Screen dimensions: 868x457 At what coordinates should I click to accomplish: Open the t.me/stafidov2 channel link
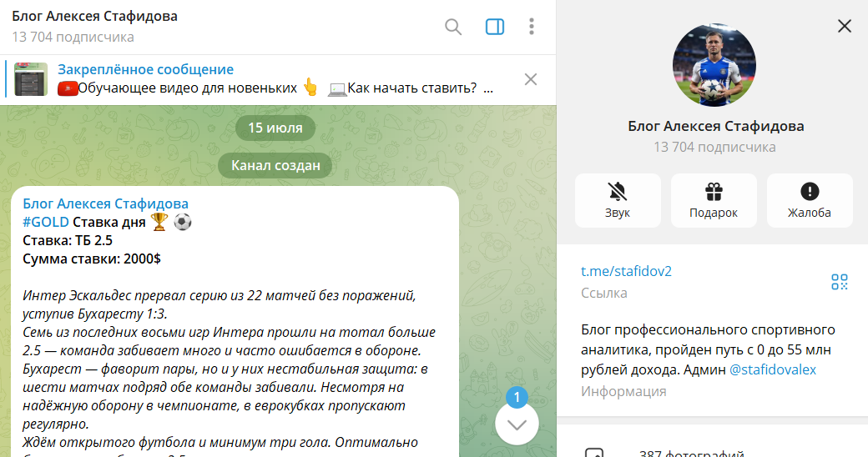(626, 271)
